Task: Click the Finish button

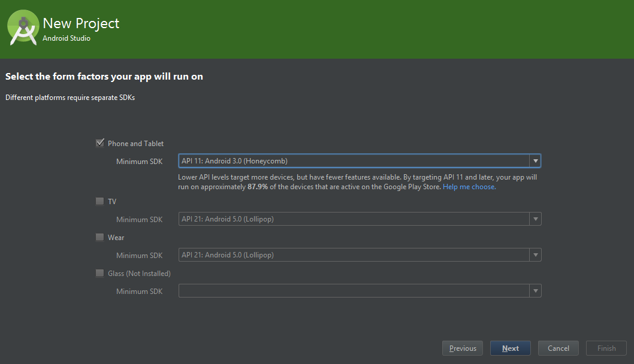Action: (606, 348)
